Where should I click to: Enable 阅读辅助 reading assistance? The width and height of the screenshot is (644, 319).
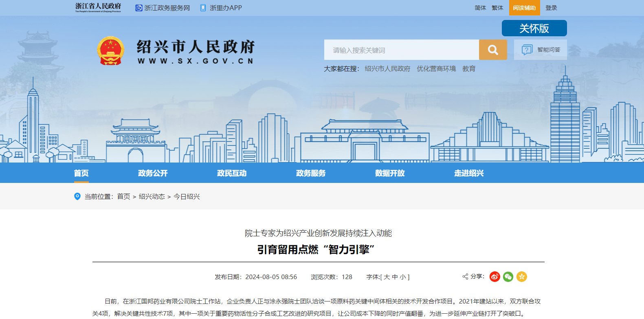click(524, 8)
